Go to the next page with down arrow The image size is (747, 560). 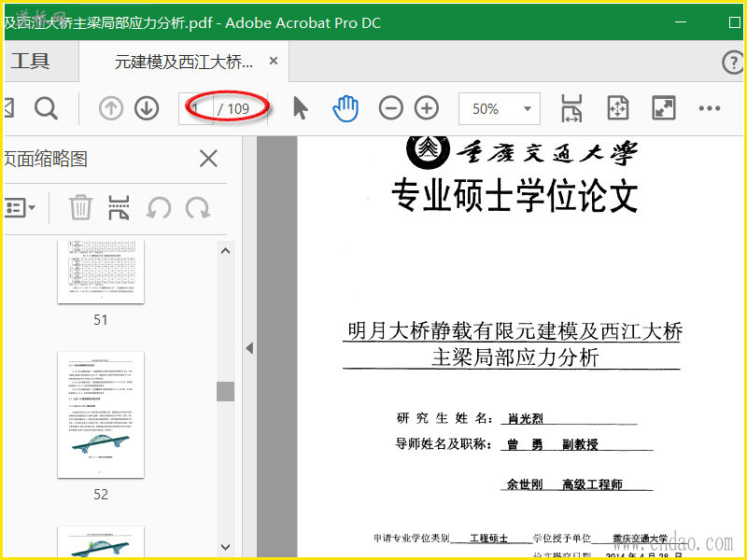(147, 108)
